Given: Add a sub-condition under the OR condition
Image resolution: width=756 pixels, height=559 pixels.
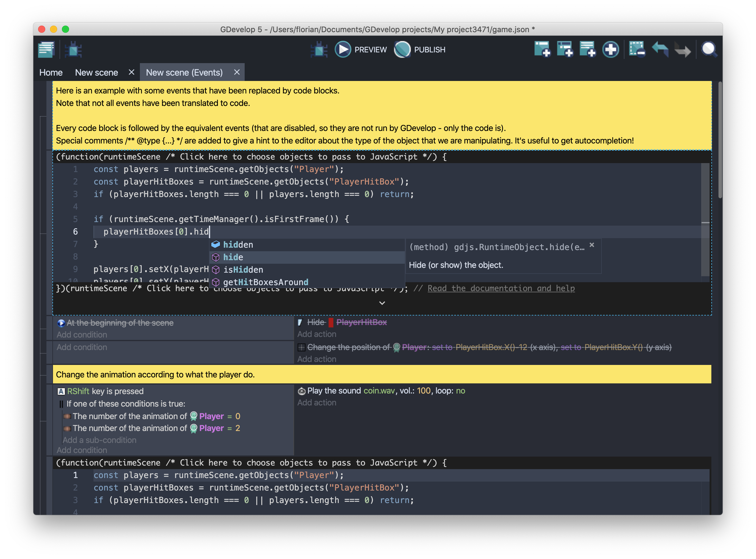Looking at the screenshot, I should coord(99,440).
